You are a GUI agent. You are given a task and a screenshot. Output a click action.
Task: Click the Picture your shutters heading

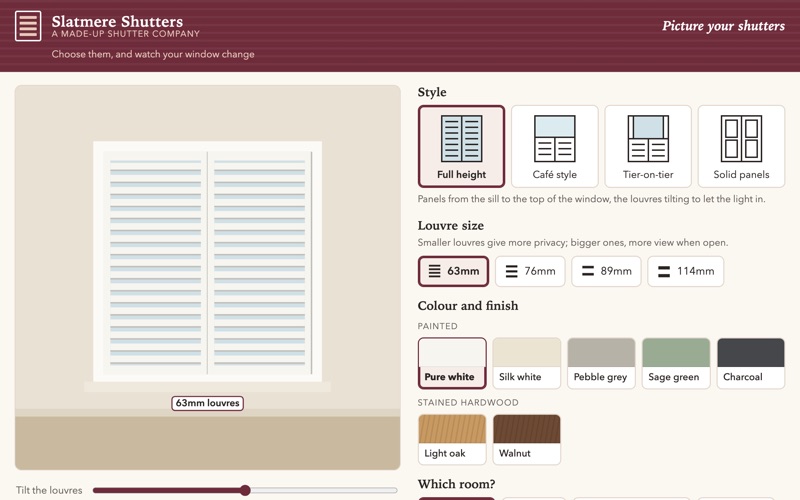[x=723, y=26]
